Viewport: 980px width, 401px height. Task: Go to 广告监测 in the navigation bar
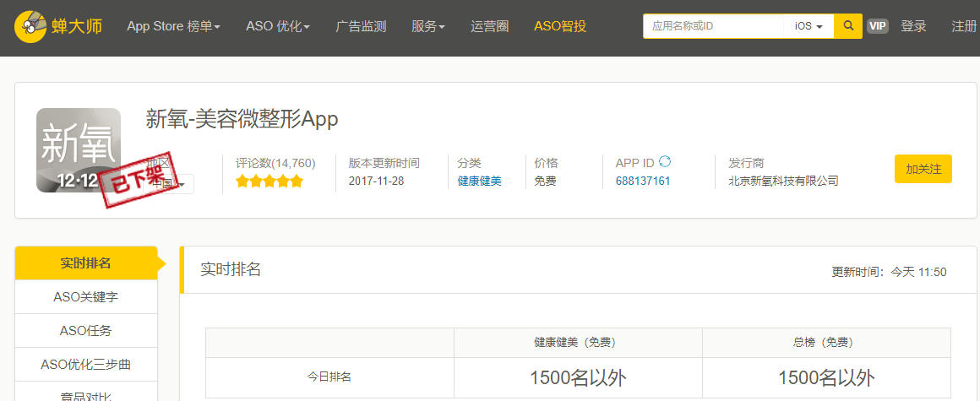[x=362, y=26]
